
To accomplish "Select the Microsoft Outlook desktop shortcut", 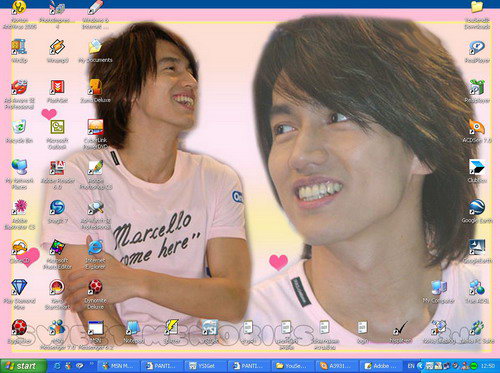I will click(57, 134).
